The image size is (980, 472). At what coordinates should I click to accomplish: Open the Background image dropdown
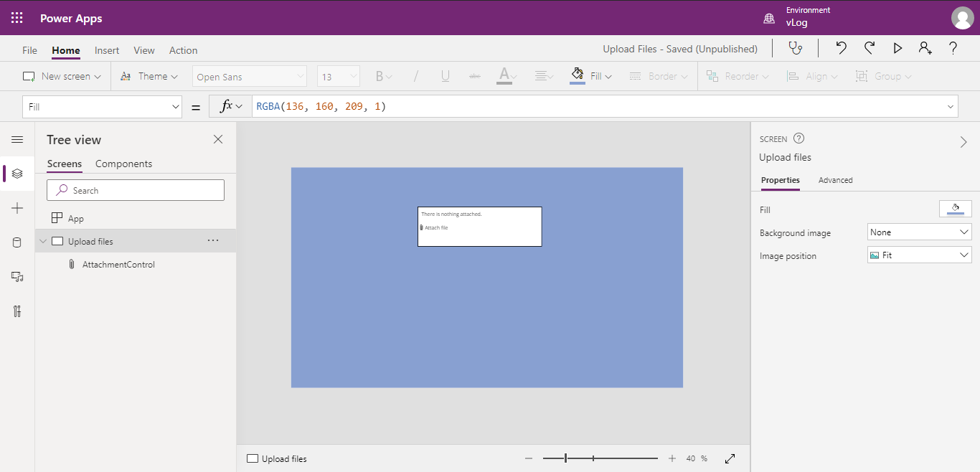[x=919, y=232]
